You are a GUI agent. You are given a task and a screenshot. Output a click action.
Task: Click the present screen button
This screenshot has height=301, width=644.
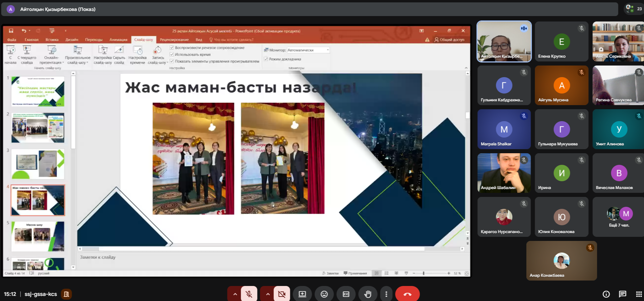point(302,294)
